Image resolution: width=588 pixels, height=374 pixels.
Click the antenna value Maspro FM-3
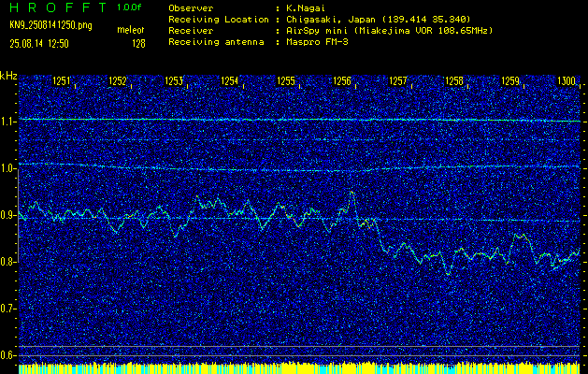317,42
